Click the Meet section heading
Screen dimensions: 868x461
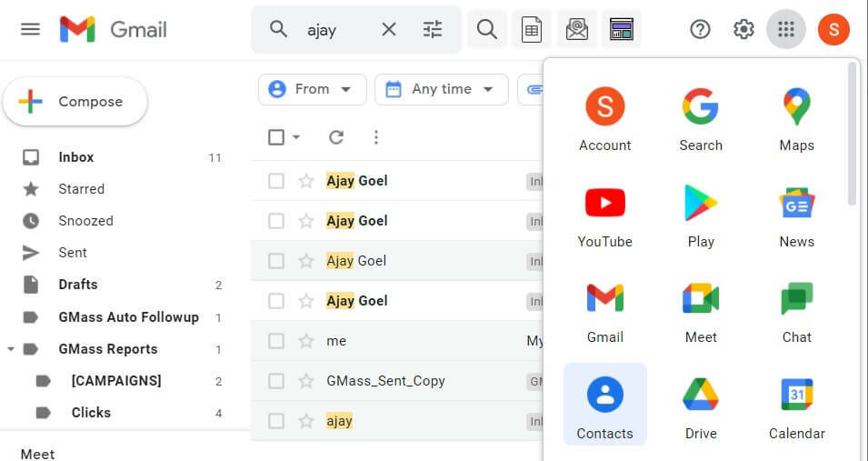click(37, 454)
